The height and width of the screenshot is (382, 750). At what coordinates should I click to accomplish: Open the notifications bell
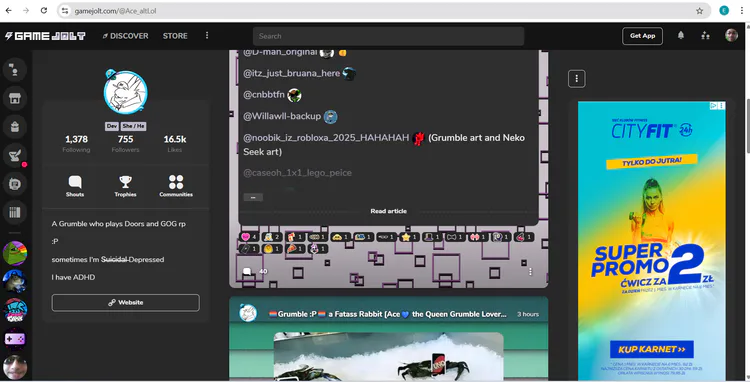(x=681, y=35)
